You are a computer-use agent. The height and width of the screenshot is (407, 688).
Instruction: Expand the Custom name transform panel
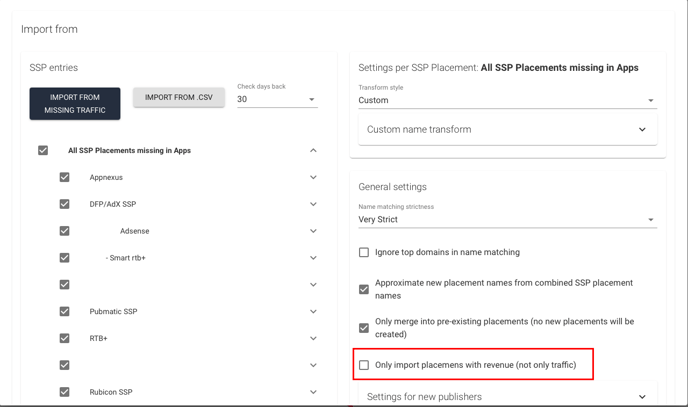pos(508,129)
